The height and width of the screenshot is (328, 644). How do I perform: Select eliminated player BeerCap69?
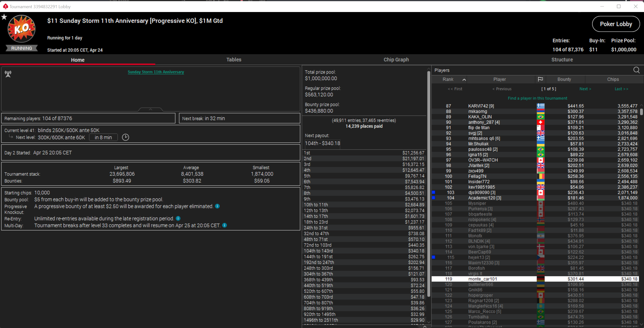pos(535,252)
